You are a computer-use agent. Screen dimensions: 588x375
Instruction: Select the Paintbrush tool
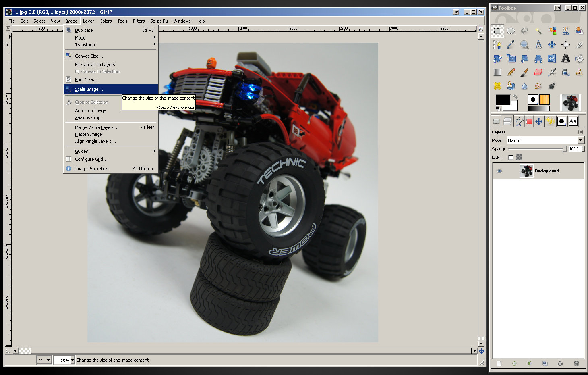525,72
